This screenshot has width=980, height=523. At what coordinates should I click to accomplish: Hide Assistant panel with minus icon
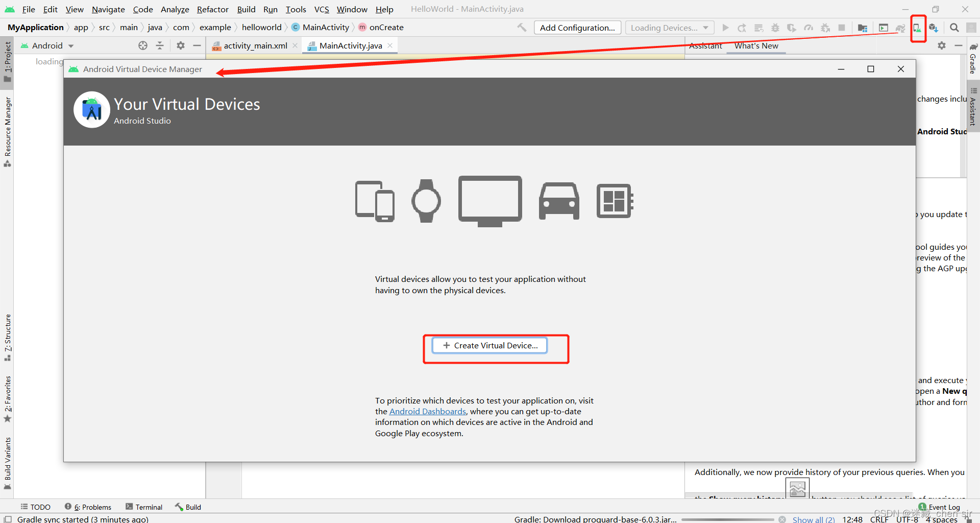pyautogui.click(x=958, y=45)
